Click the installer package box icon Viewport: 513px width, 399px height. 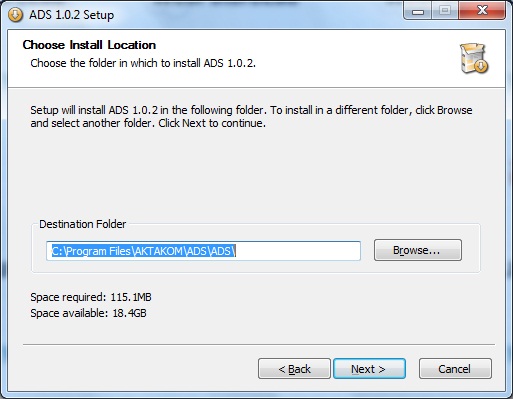pyautogui.click(x=474, y=58)
